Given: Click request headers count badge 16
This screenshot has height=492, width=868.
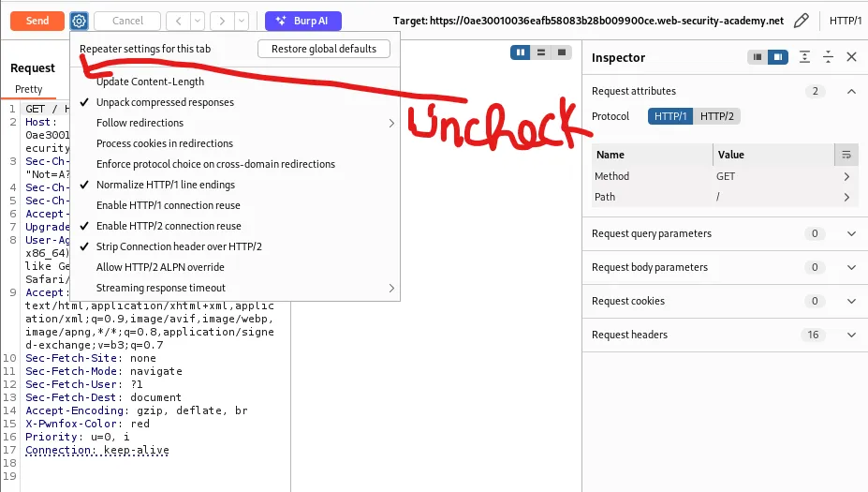Looking at the screenshot, I should (x=813, y=335).
